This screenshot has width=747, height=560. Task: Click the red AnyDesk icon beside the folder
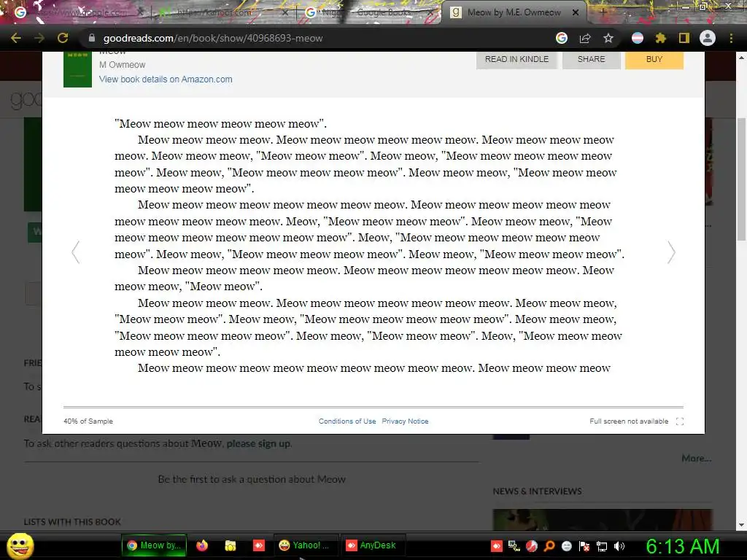[x=259, y=545]
